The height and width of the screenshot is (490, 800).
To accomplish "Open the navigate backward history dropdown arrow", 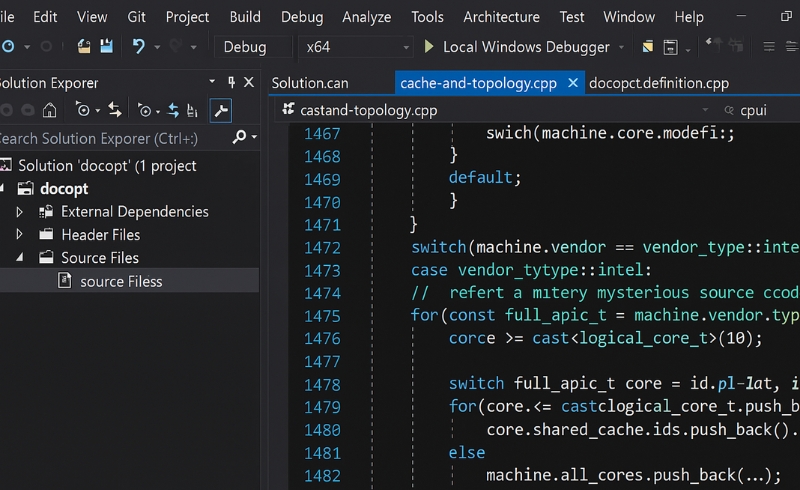I will coord(27,47).
